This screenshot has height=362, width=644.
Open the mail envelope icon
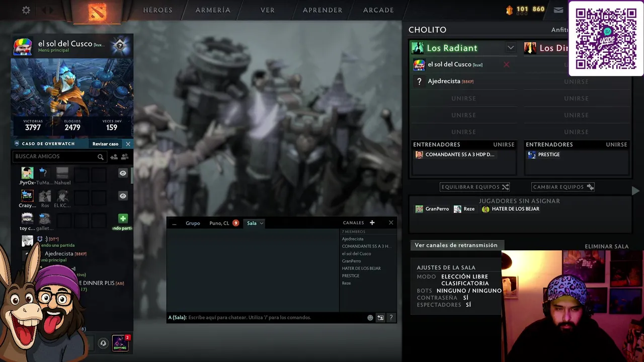(558, 10)
